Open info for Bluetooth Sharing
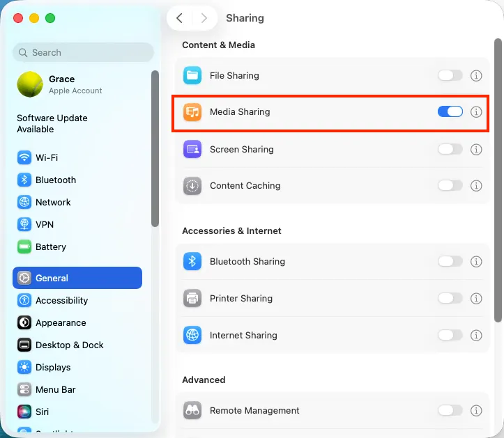The width and height of the screenshot is (504, 438). (476, 262)
